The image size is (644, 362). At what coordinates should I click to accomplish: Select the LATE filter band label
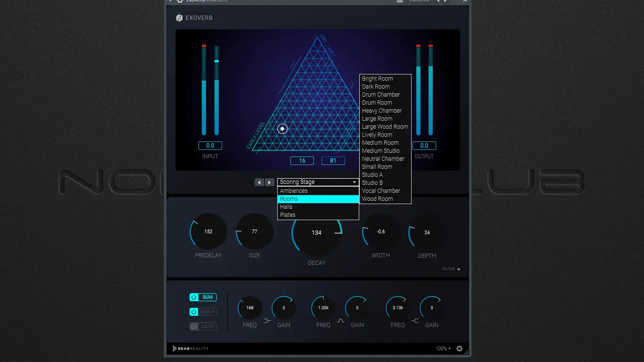pos(207,327)
